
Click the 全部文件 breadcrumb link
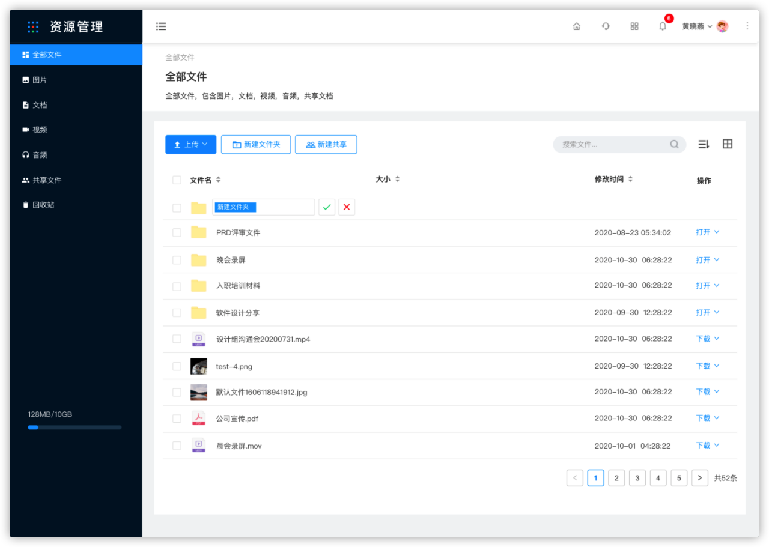point(180,57)
